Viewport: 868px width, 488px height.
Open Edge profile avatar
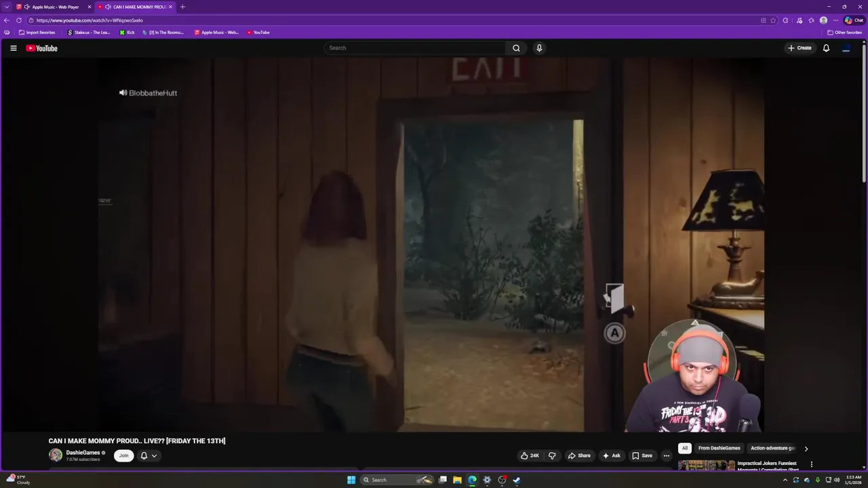pos(823,20)
